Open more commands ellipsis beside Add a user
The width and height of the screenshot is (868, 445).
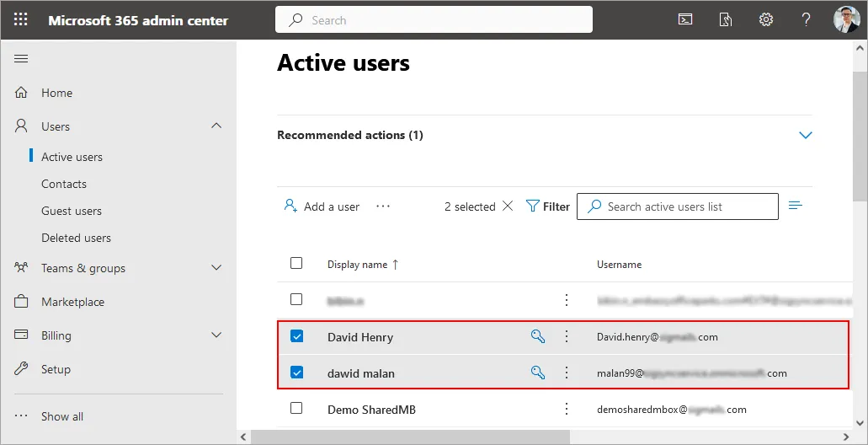point(383,206)
